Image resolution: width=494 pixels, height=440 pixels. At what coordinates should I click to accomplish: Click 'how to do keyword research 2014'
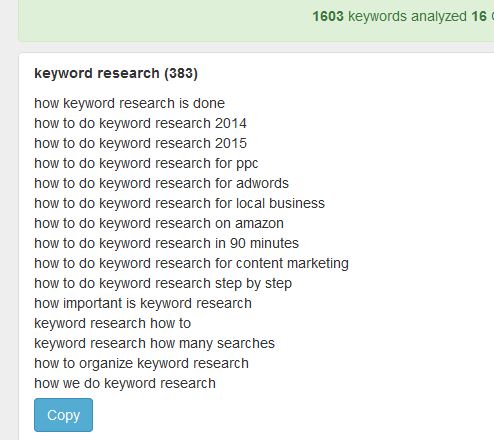point(140,123)
